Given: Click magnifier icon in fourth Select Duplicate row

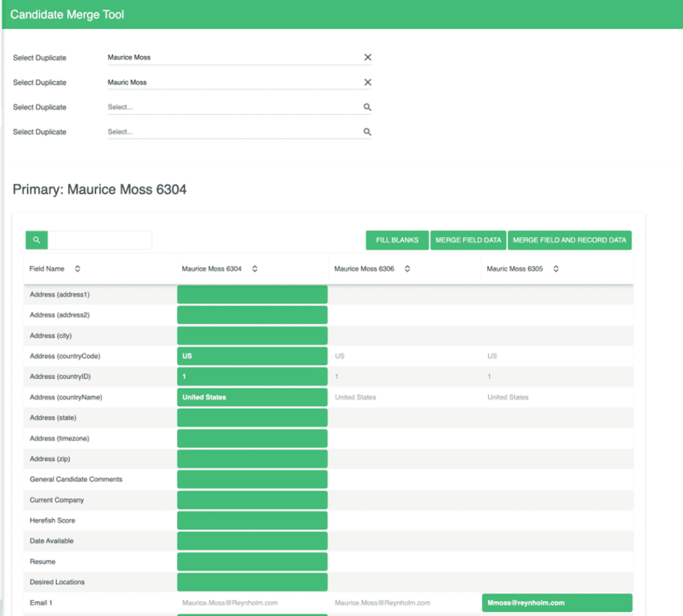Looking at the screenshot, I should tap(367, 132).
